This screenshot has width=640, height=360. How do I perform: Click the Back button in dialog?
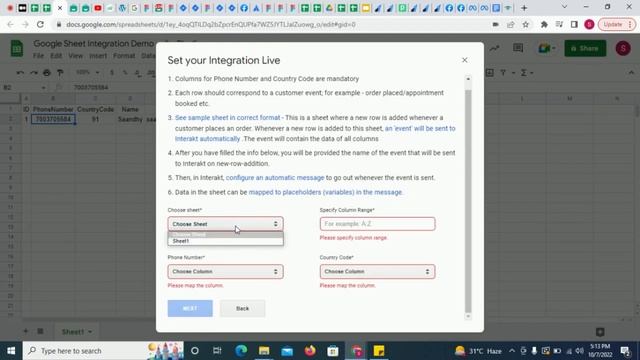tap(242, 309)
